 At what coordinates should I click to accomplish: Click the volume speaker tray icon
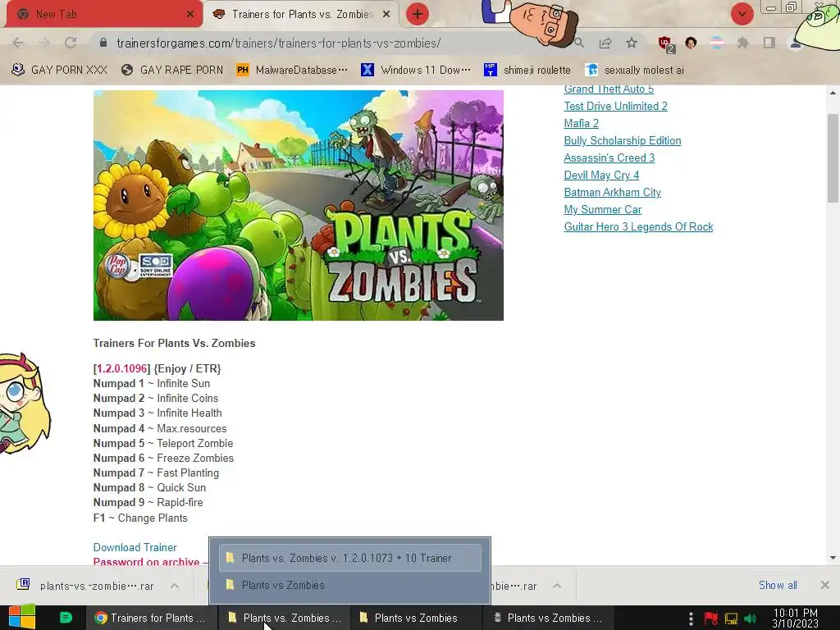751,619
